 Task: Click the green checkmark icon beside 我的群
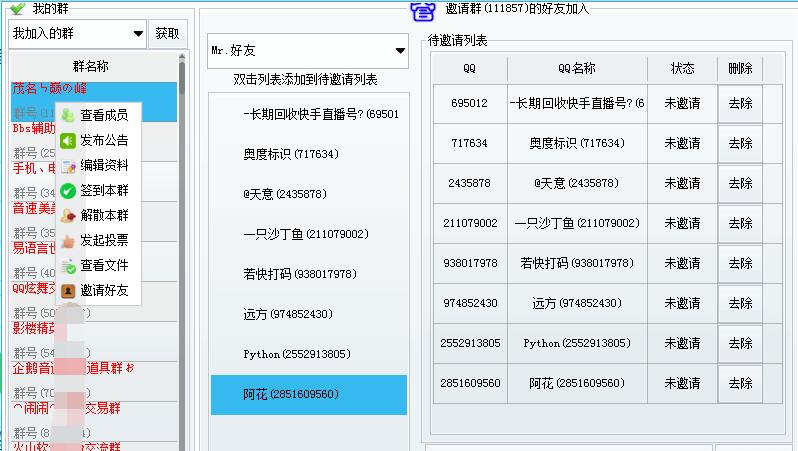click(x=18, y=8)
